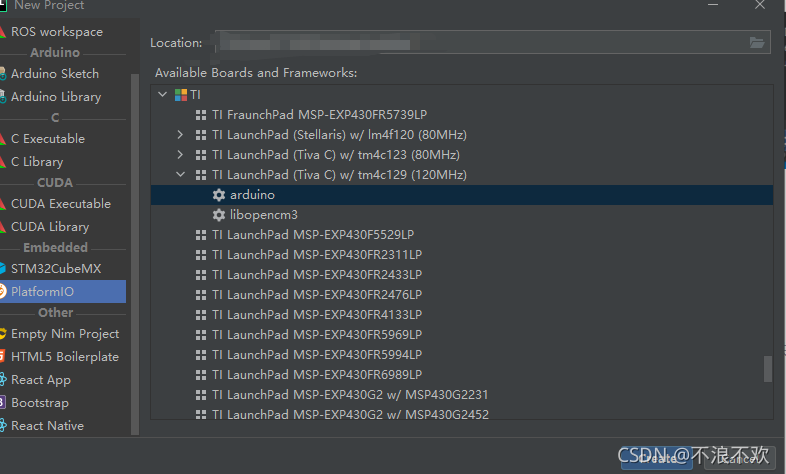786x474 pixels.
Task: Click board icon of MSP-EXP430FR2311LP
Action: tap(201, 255)
